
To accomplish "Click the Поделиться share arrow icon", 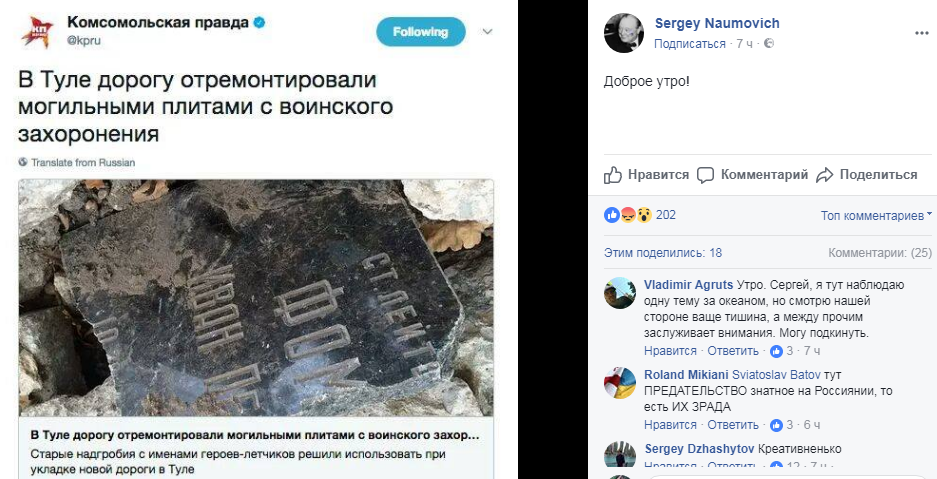I will 825,175.
